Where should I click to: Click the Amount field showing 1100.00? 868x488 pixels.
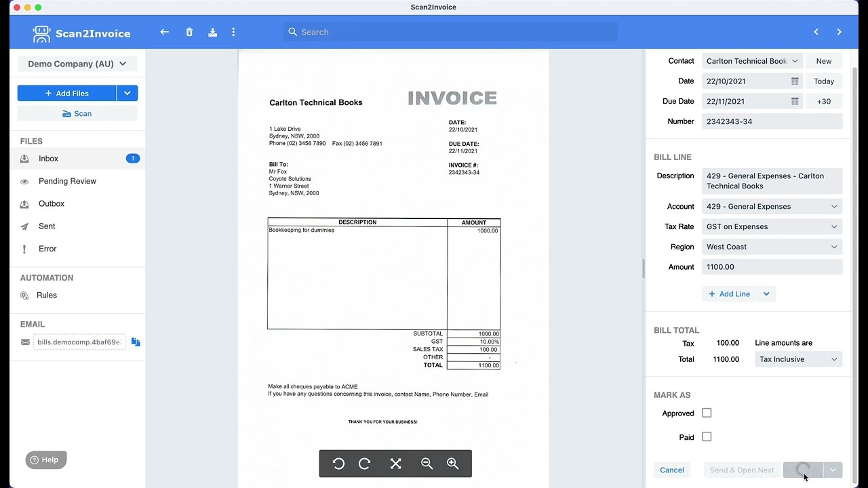tap(772, 267)
